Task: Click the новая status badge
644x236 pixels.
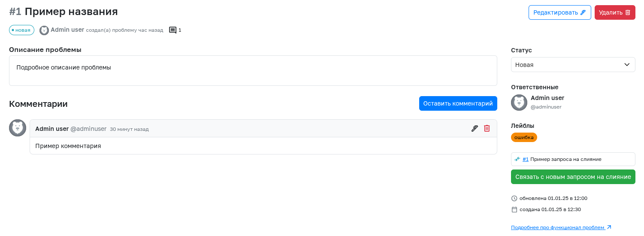Action: pyautogui.click(x=21, y=30)
